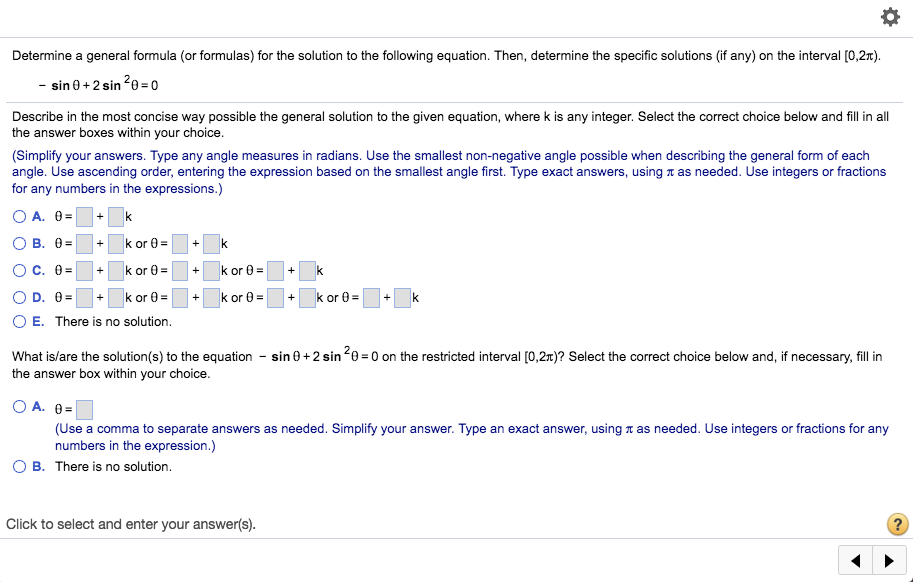Select choice B, There is no solution, restricted interval

[19, 465]
